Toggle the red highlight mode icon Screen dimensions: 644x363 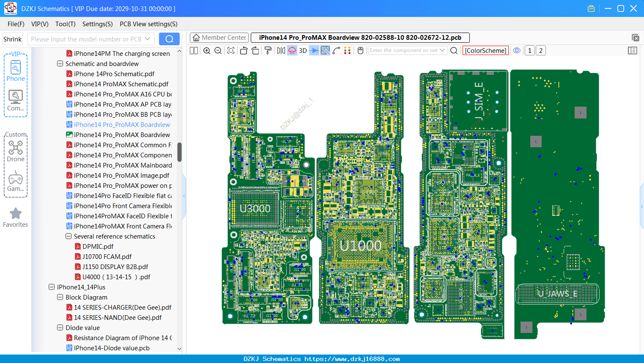tap(292, 51)
